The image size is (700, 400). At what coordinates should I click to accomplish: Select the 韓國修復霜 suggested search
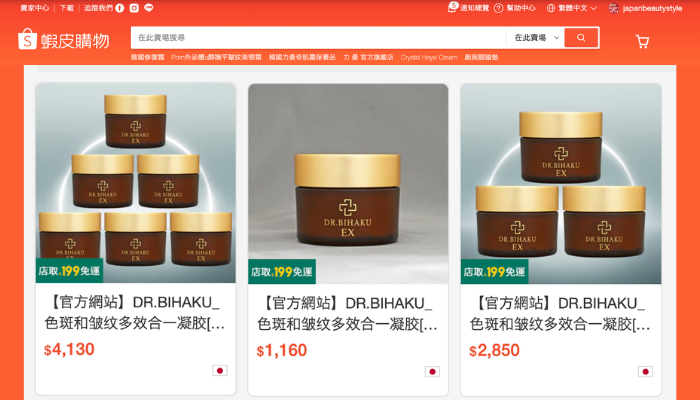pyautogui.click(x=147, y=57)
